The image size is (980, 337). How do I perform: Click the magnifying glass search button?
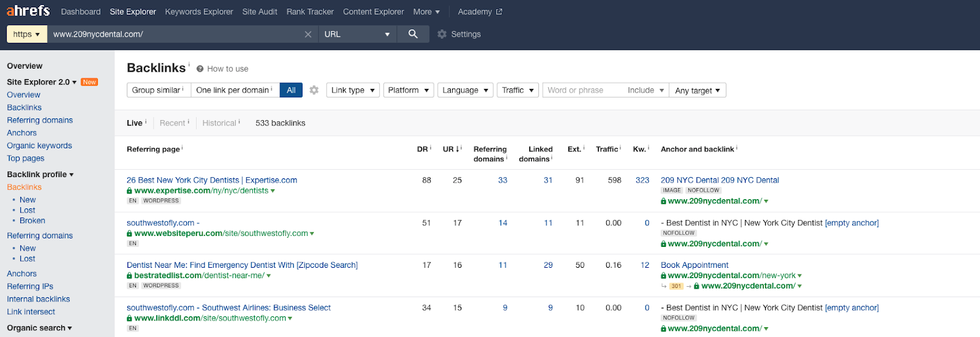[x=413, y=34]
